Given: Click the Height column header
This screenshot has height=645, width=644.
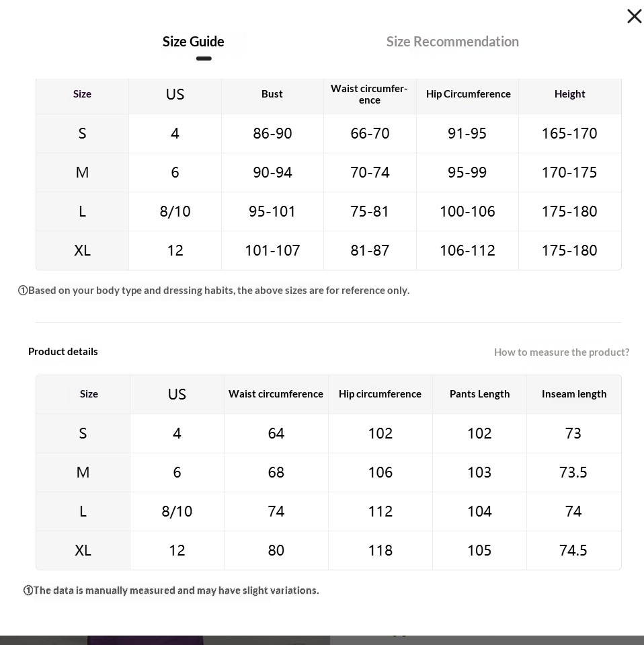Looking at the screenshot, I should (570, 94).
